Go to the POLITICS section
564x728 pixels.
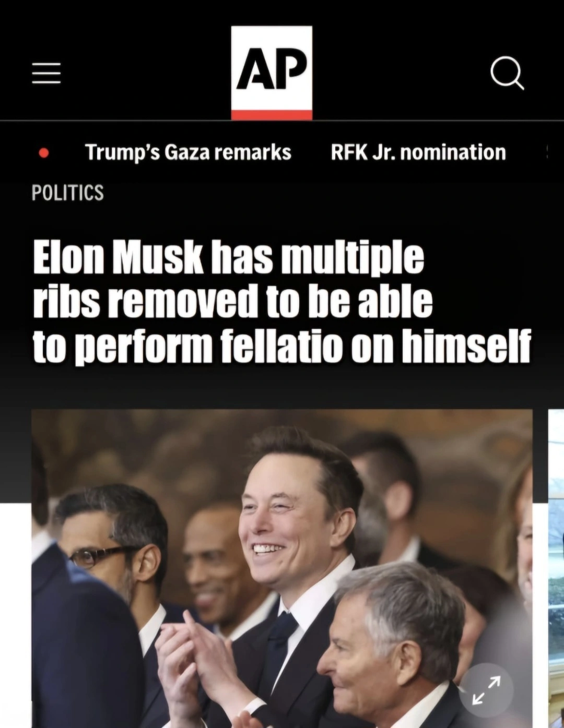[67, 193]
